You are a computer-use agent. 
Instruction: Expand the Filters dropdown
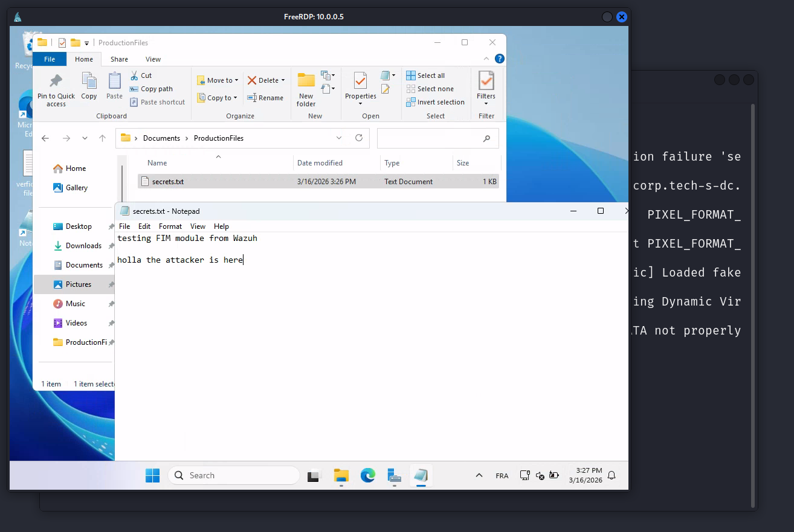[486, 103]
